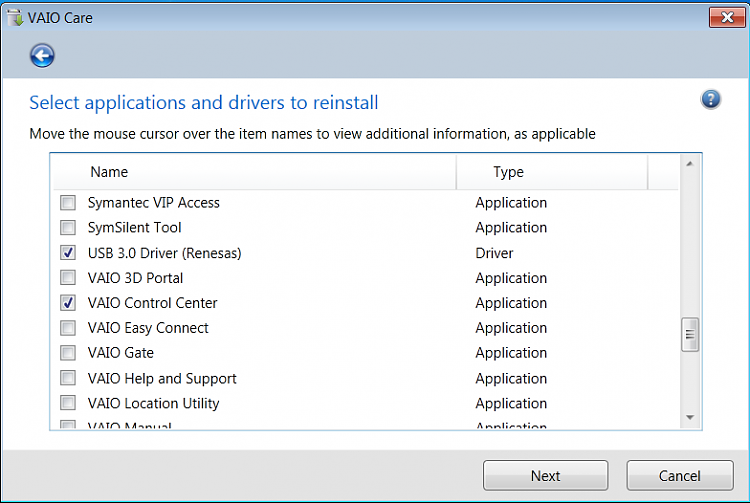Click the vertical scrollbar thumb
This screenshot has width=750, height=503.
[690, 335]
